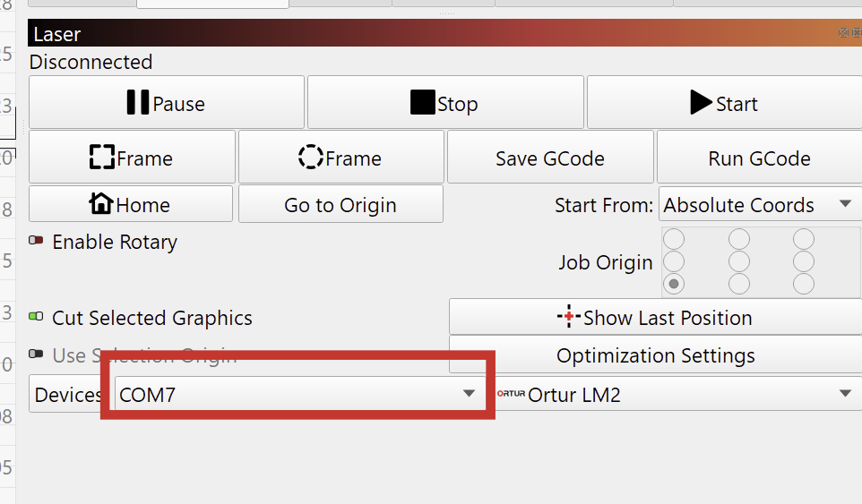This screenshot has width=862, height=504.
Task: Choose the top-right Job Origin radio button
Action: coord(804,239)
